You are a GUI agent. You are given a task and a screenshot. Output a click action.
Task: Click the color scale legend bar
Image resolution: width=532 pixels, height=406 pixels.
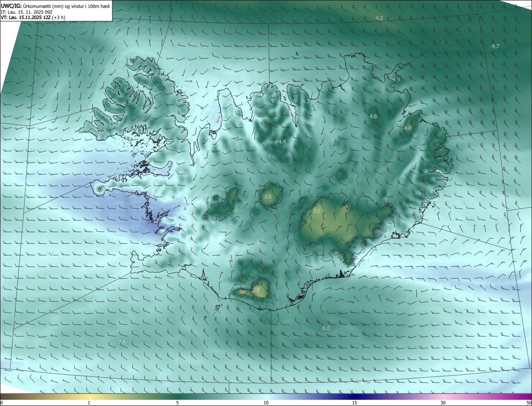pyautogui.click(x=266, y=397)
